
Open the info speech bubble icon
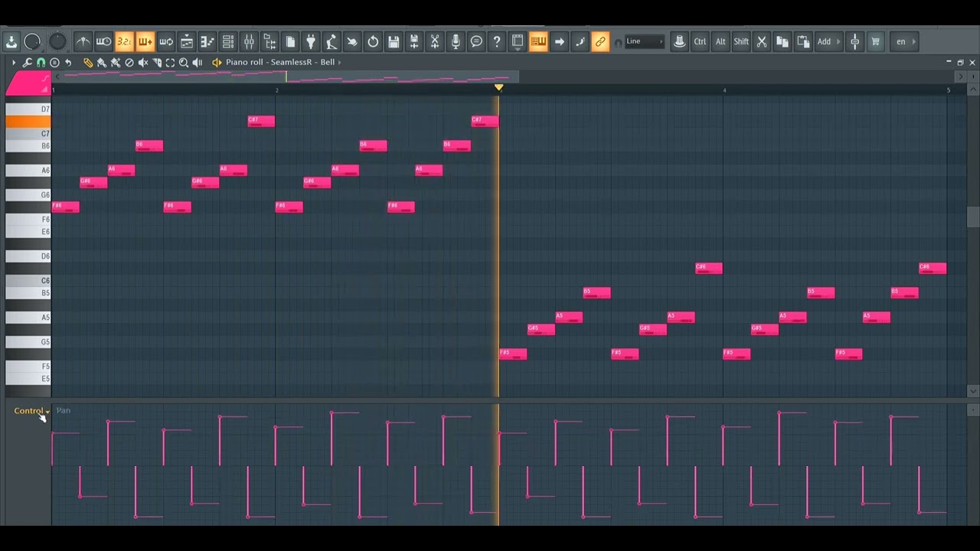click(476, 41)
